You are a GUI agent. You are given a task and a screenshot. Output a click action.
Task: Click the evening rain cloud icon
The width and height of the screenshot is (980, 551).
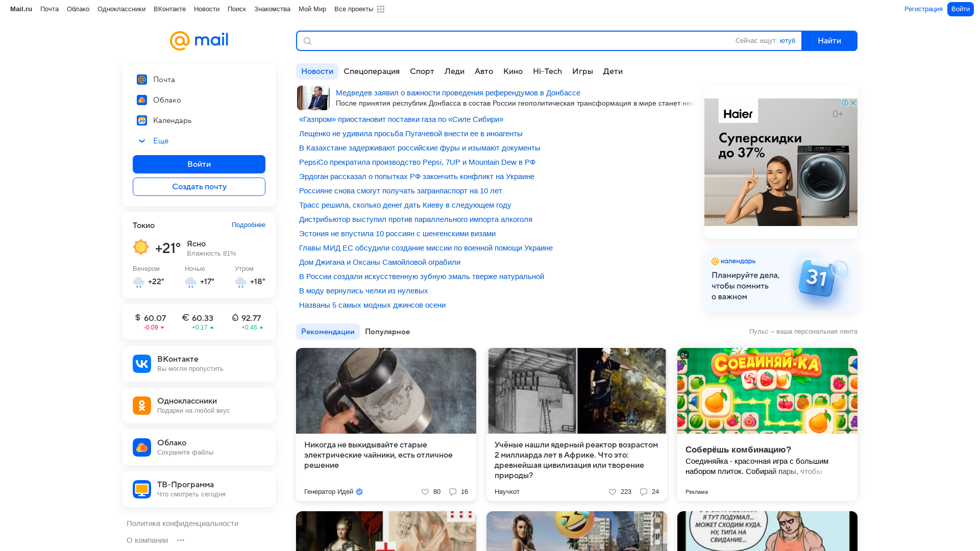139,282
